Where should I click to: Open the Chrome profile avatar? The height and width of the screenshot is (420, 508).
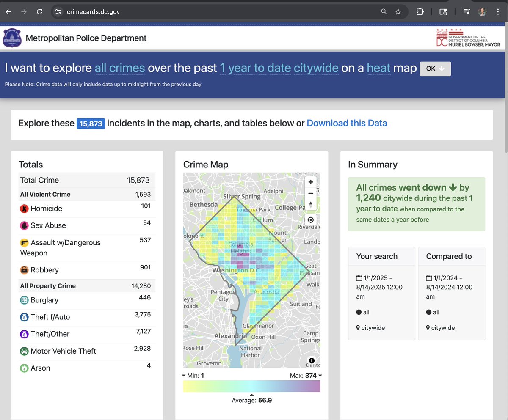point(482,12)
